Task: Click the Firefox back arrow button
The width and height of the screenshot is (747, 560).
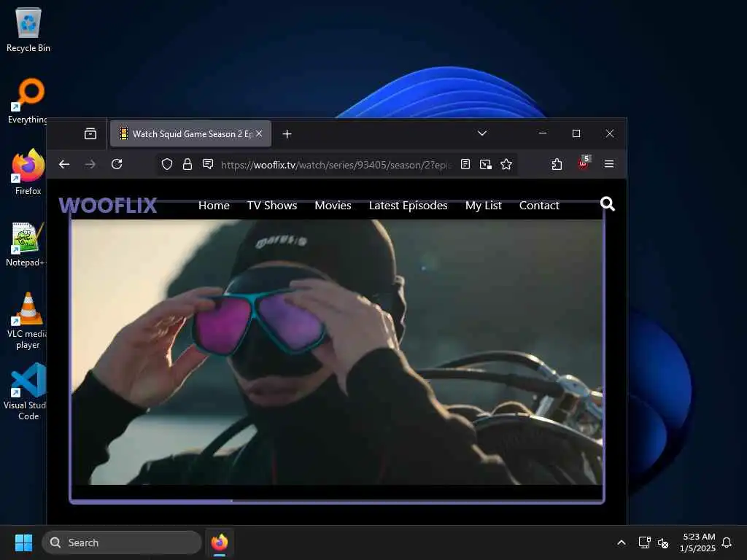Action: 64,164
